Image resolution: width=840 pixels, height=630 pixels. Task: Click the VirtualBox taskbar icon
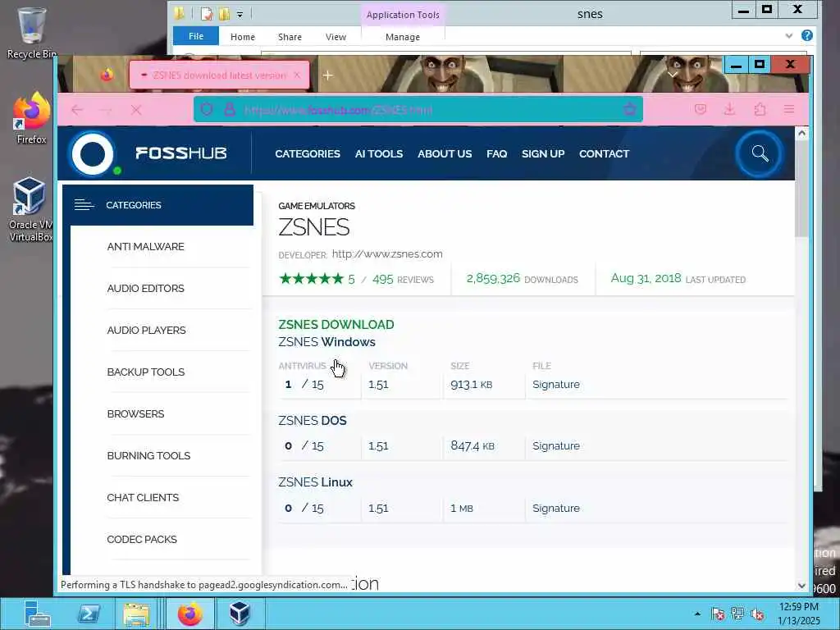pos(240,614)
